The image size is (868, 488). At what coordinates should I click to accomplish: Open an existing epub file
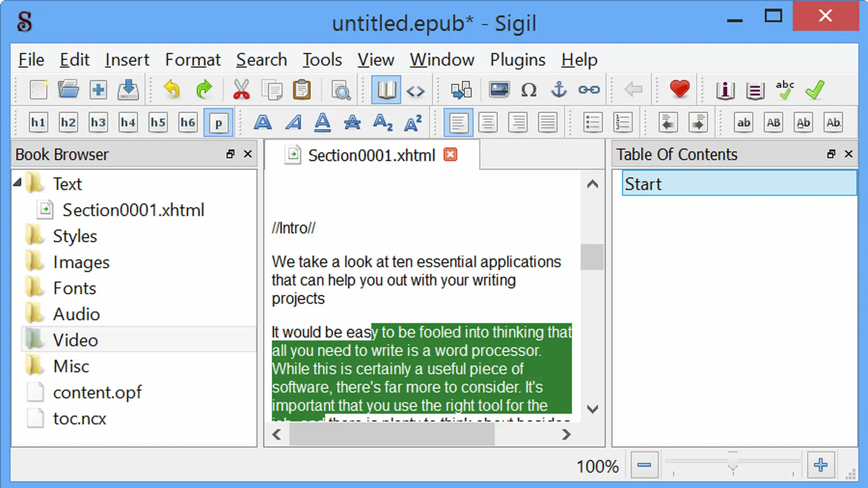[x=68, y=90]
